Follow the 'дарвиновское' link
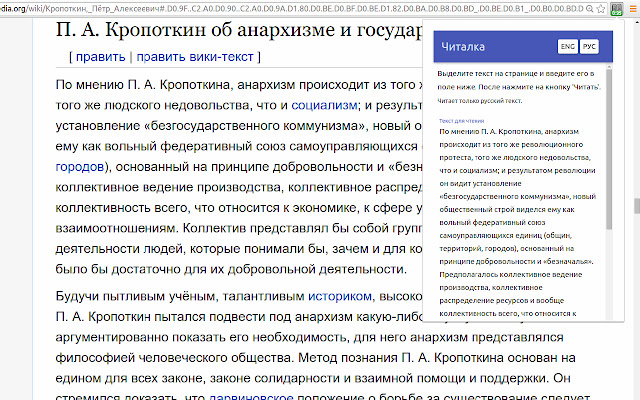Image resolution: width=640 pixels, height=400 pixels. coord(251,396)
